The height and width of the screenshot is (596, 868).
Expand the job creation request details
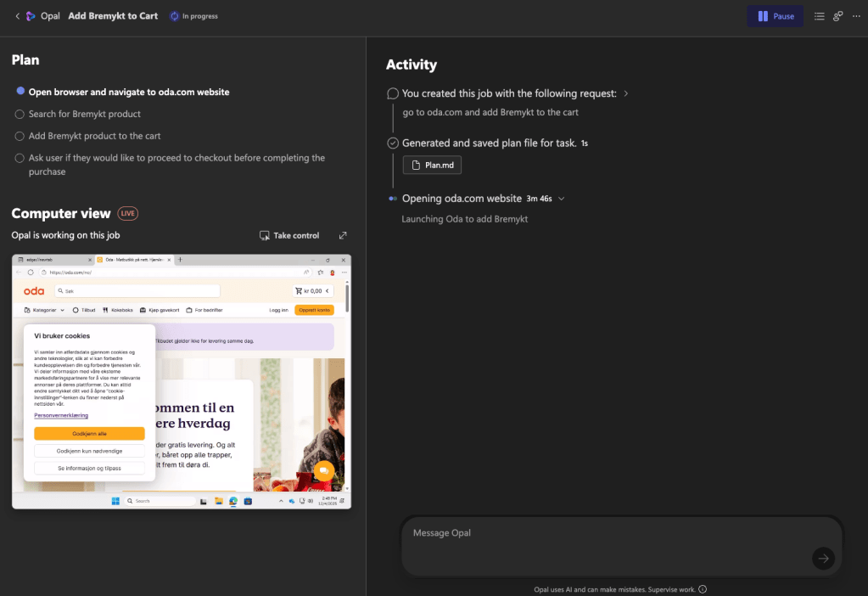pyautogui.click(x=626, y=93)
